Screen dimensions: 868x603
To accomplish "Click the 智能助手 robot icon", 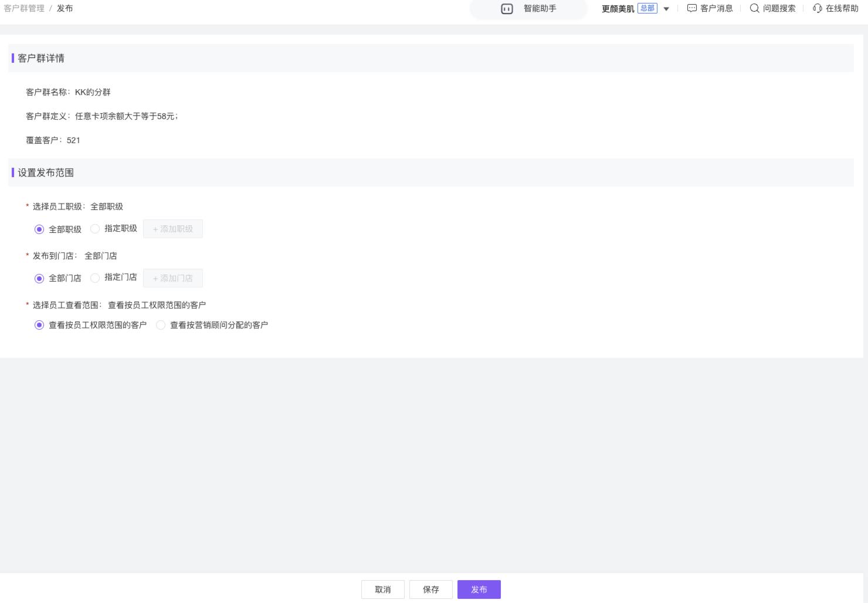I will 507,9.
